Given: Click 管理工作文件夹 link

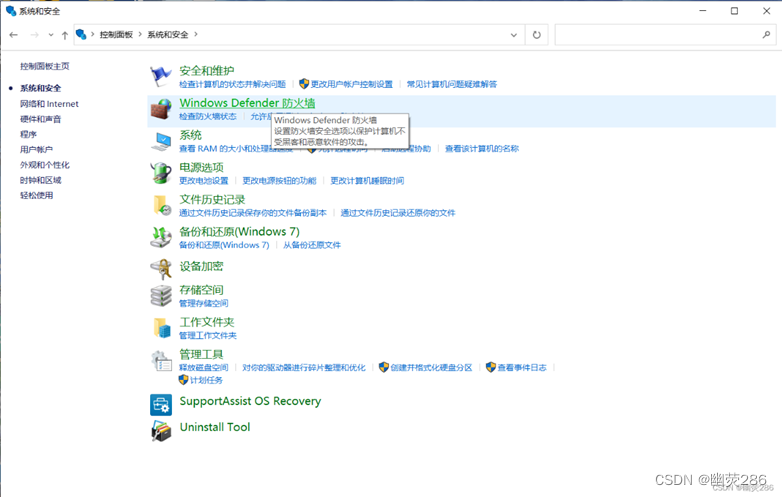Looking at the screenshot, I should pos(207,335).
